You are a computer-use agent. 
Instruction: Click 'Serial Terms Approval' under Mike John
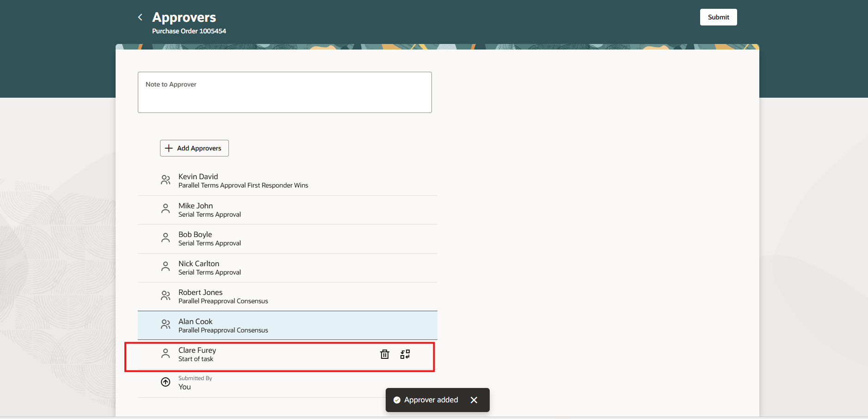210,214
